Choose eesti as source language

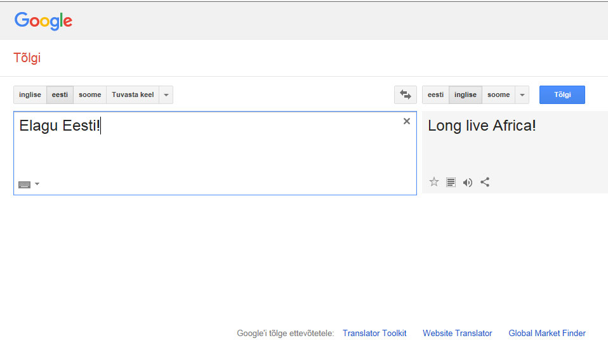coord(60,94)
